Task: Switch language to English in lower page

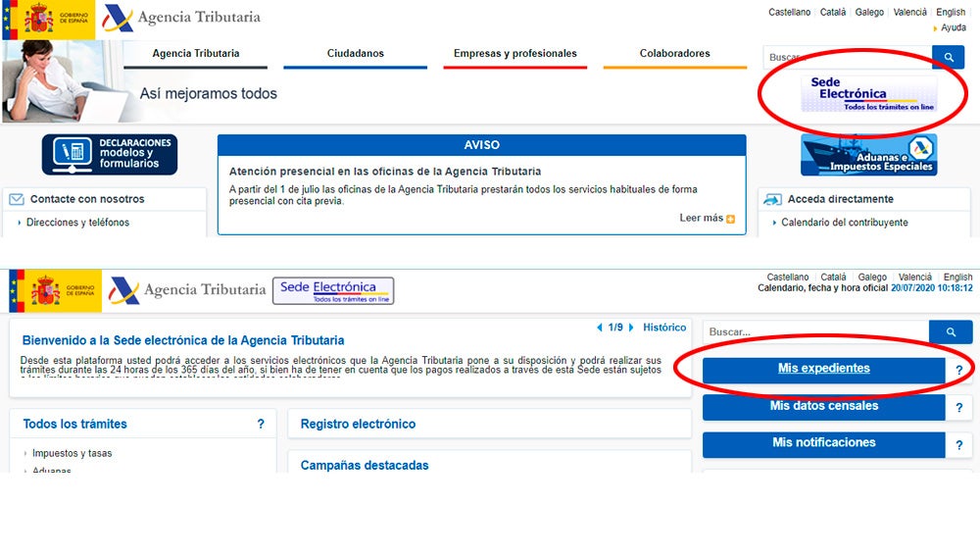Action: coord(957,278)
